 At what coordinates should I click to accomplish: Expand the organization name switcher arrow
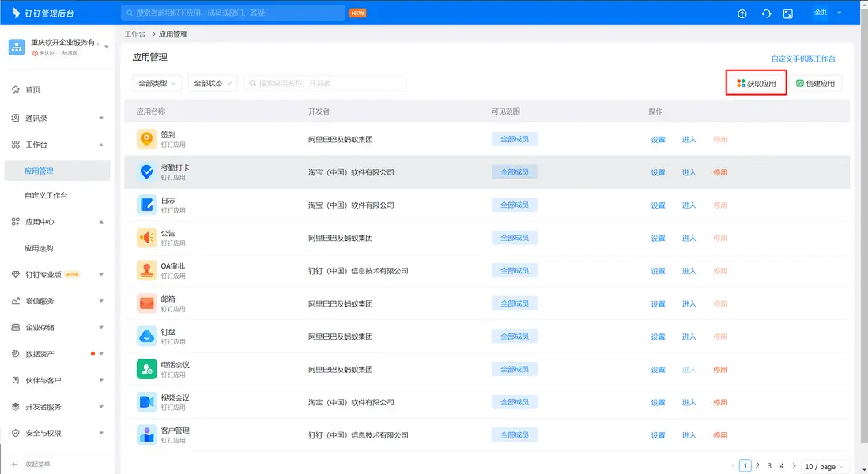(x=106, y=47)
